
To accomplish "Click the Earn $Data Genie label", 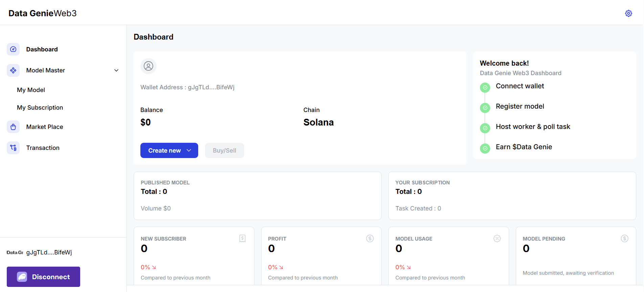I will pos(524,147).
